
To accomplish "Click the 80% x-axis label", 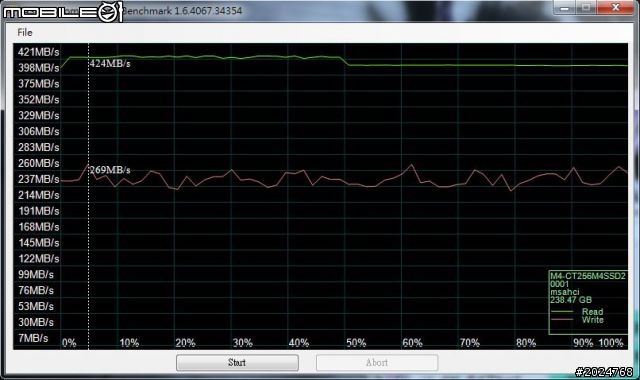I will (526, 343).
